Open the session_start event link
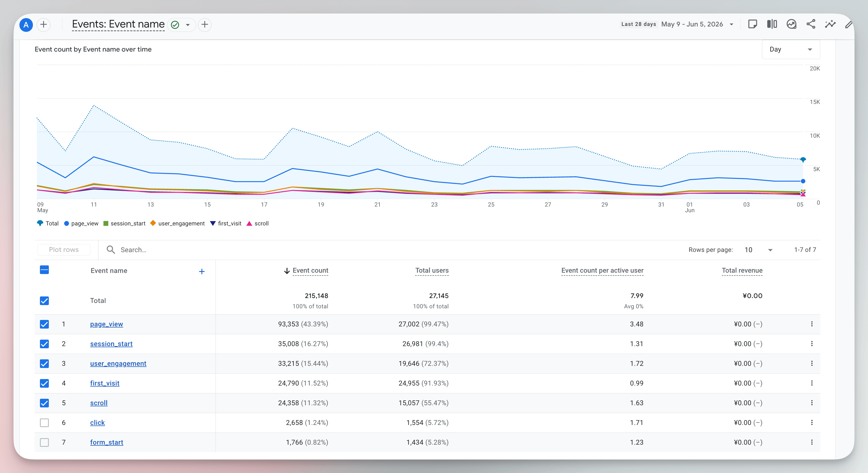The image size is (868, 473). coord(111,344)
